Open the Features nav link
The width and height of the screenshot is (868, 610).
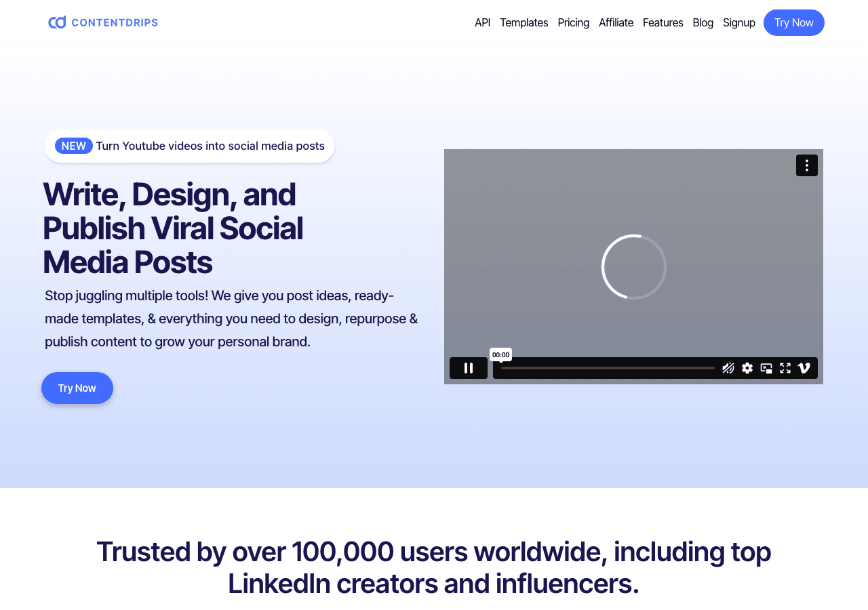[x=663, y=22]
